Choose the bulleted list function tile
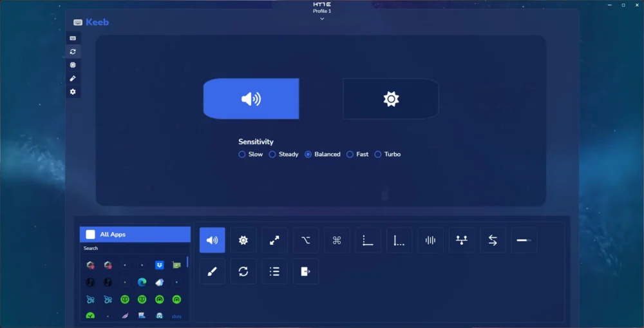 click(x=274, y=271)
